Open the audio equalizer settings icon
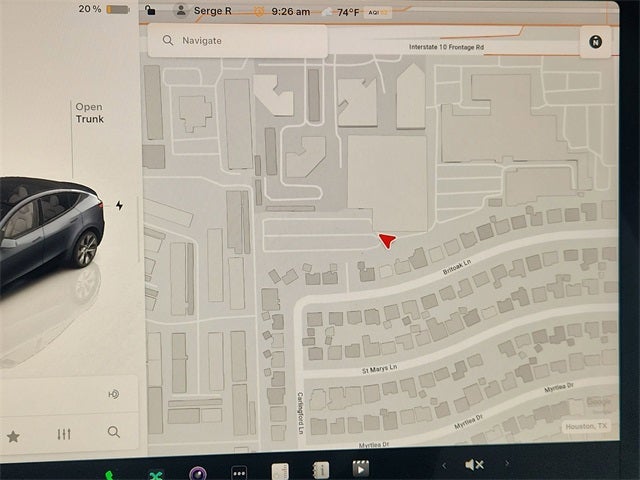Image resolution: width=640 pixels, height=480 pixels. click(65, 434)
